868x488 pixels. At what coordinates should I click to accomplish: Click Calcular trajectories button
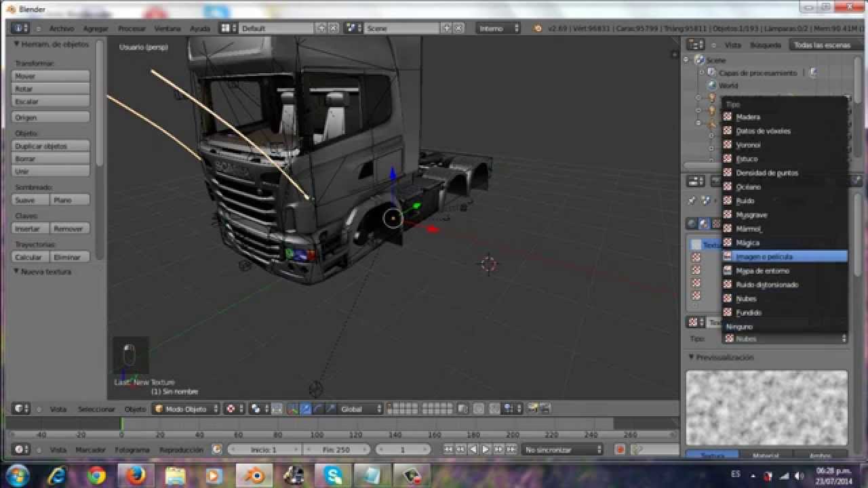31,257
